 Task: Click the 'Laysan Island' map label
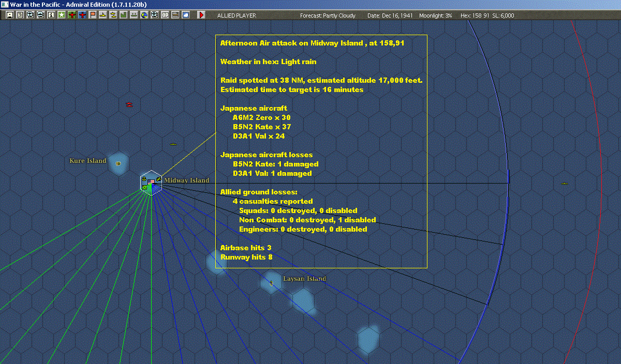click(305, 279)
